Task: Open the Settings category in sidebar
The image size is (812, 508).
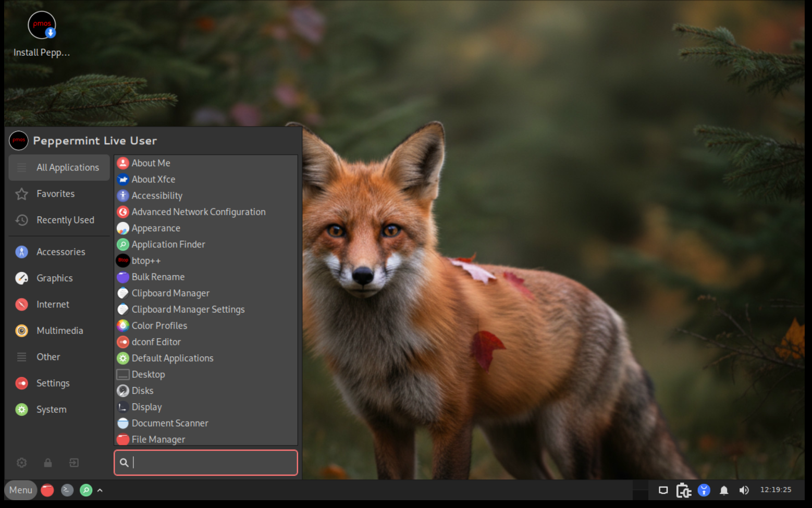Action: point(53,383)
